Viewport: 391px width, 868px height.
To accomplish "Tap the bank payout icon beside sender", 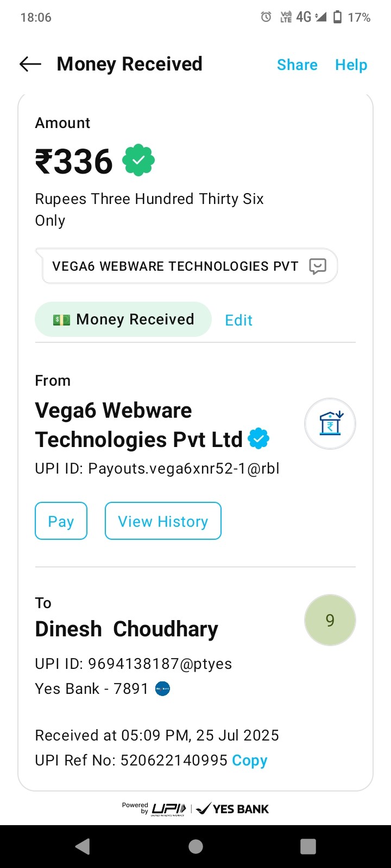I will click(x=330, y=424).
